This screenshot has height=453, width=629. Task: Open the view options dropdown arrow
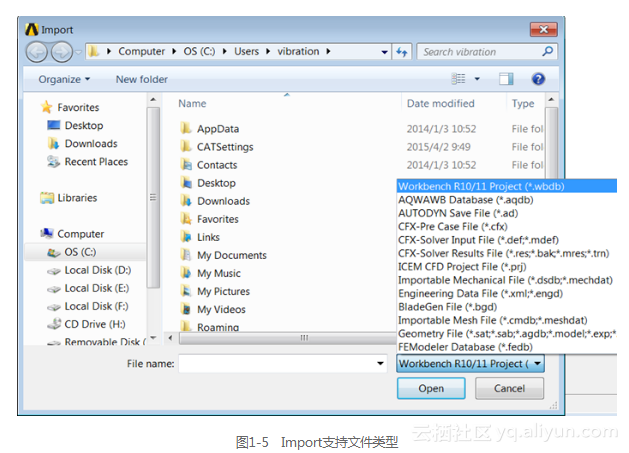[477, 79]
